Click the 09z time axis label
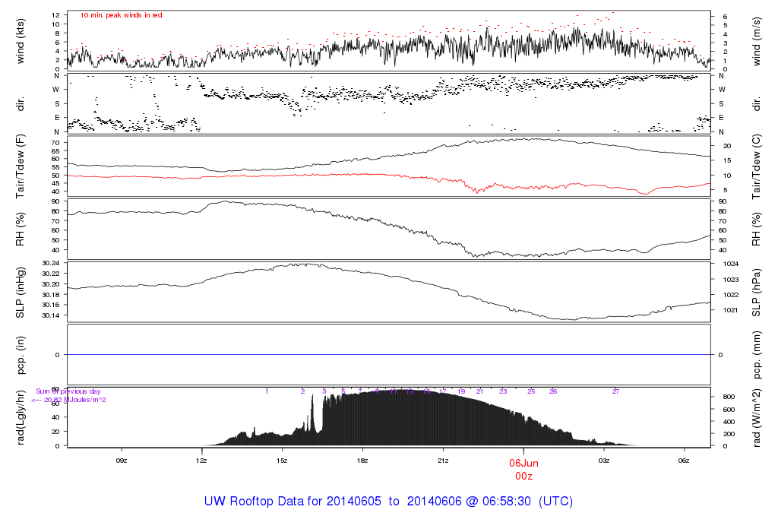Image resolution: width=778 pixels, height=532 pixels. 122,461
